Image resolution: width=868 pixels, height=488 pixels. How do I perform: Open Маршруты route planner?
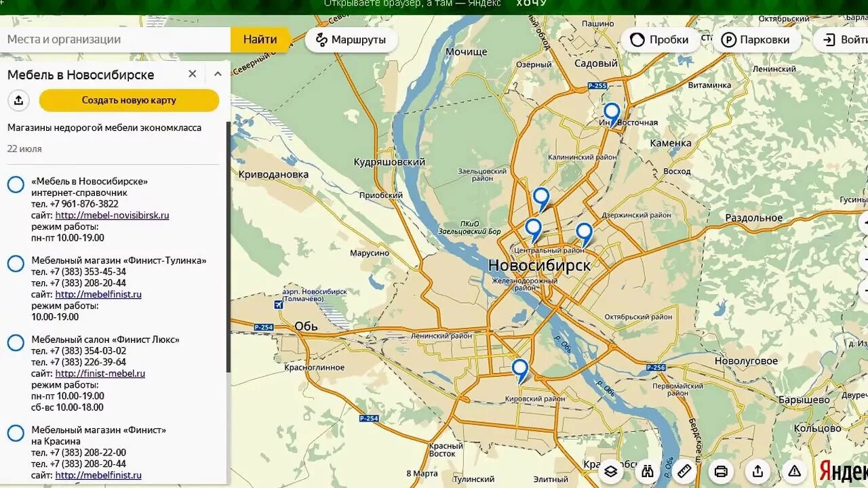[x=351, y=39]
